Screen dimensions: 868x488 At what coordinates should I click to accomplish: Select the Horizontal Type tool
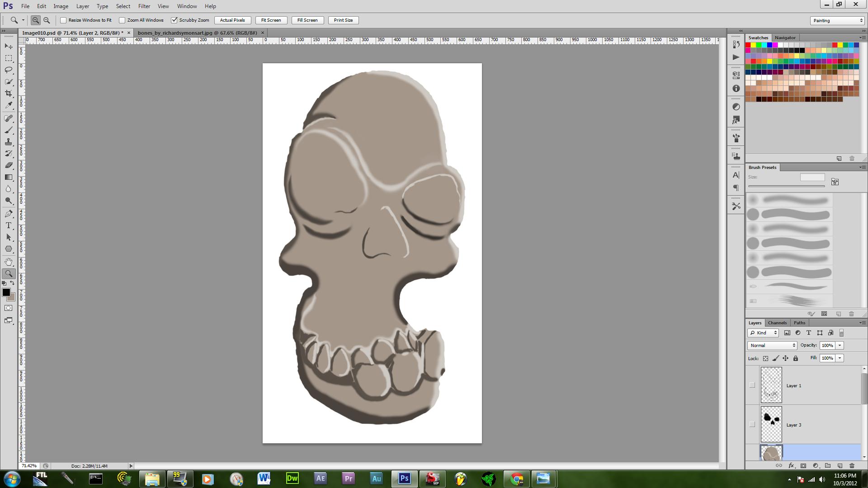(x=9, y=225)
